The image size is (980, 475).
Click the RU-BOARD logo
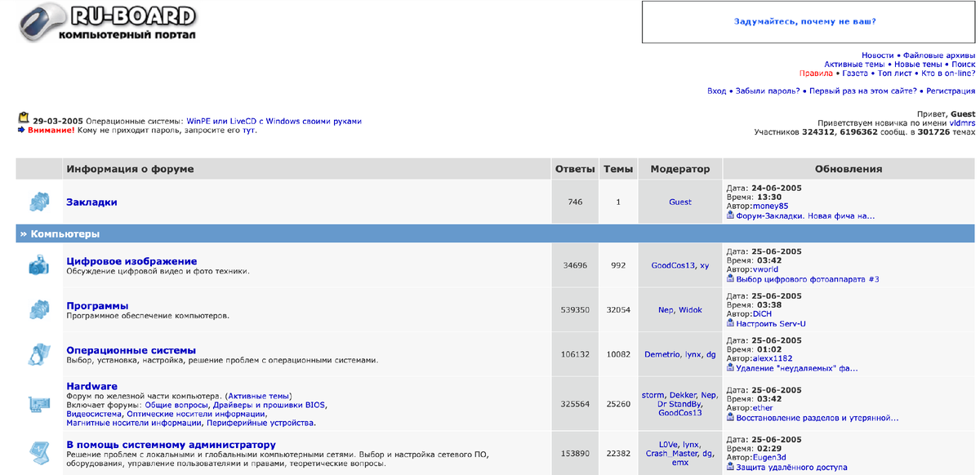(x=108, y=24)
